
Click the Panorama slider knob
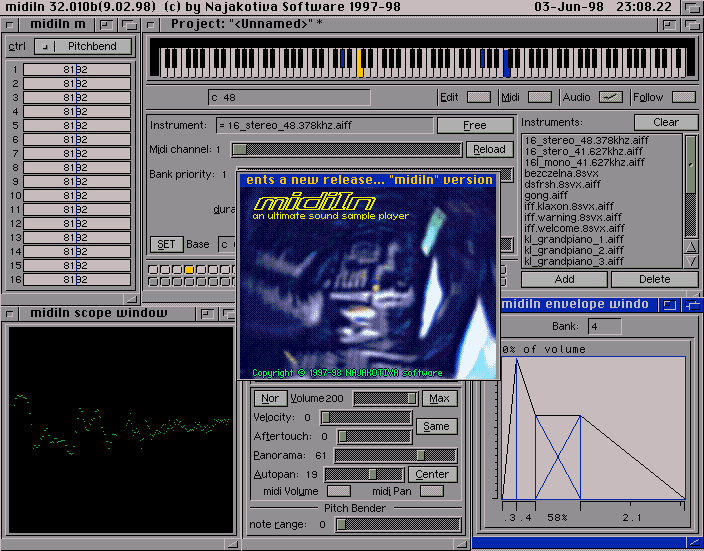point(421,455)
